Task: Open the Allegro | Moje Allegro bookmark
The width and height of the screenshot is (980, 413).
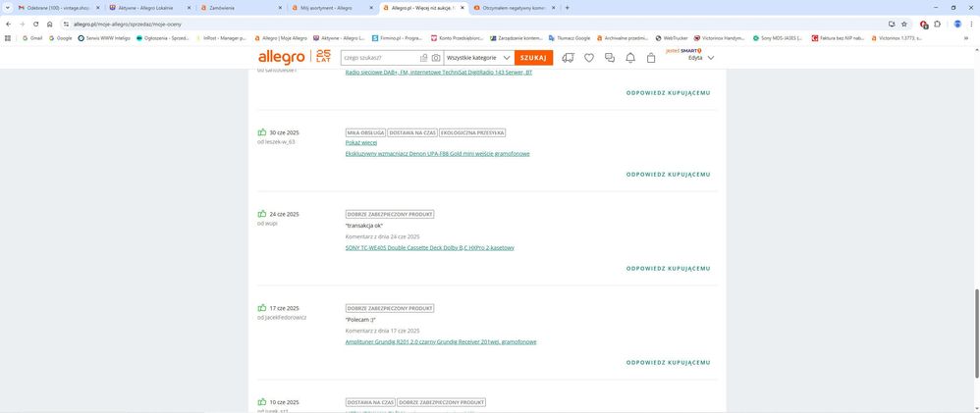Action: [281, 38]
